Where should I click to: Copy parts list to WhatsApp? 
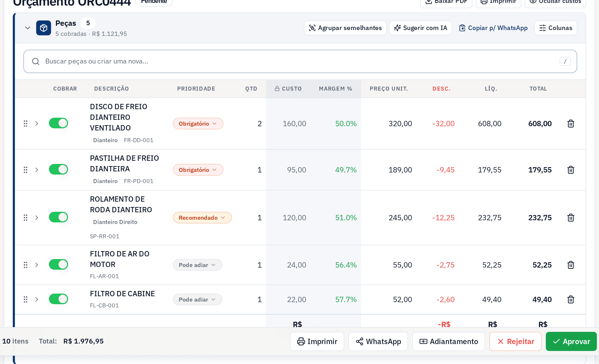pos(493,28)
